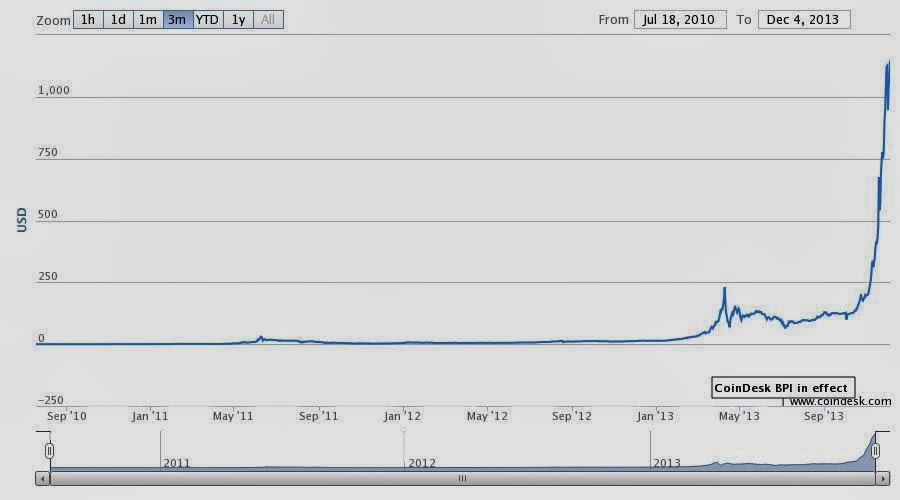Click the December 2013 price peak
This screenshot has height=500, width=900.
click(889, 61)
